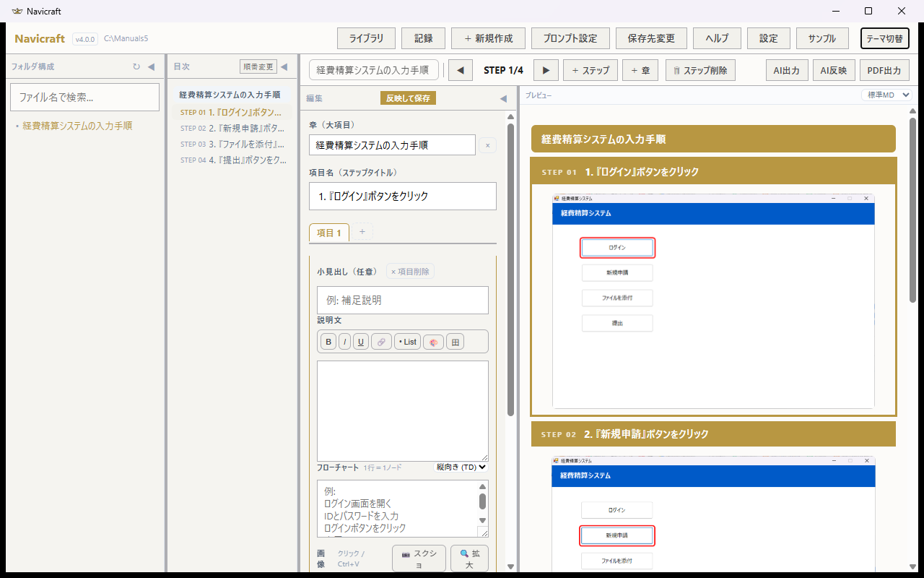
Task: Insert a table using the grid icon
Action: 455,342
